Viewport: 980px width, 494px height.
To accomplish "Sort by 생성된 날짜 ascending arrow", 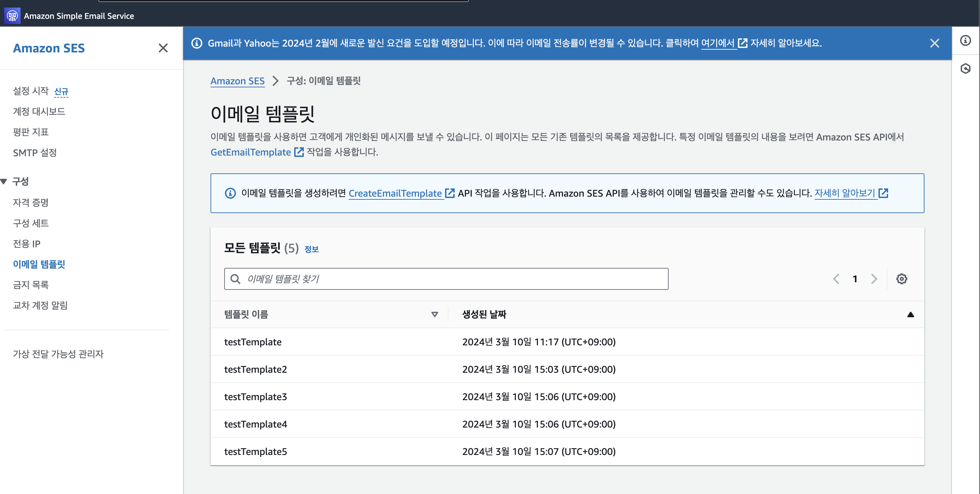I will pyautogui.click(x=910, y=314).
